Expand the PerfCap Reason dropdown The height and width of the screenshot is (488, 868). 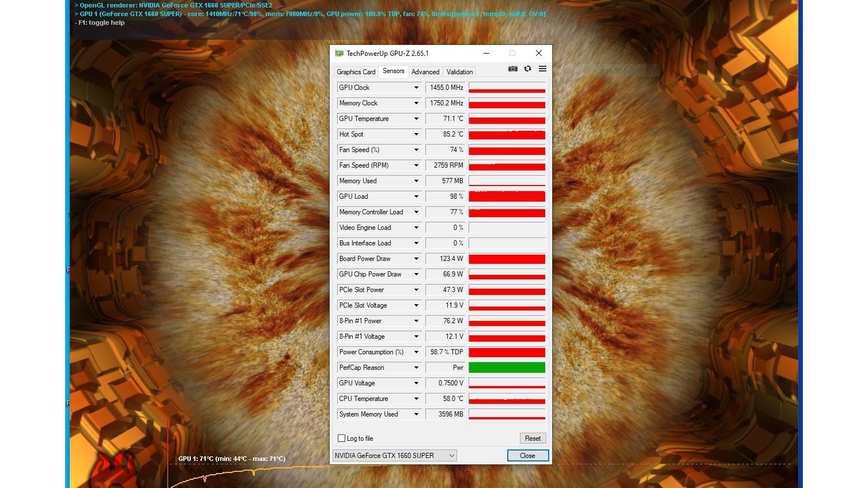(x=416, y=368)
